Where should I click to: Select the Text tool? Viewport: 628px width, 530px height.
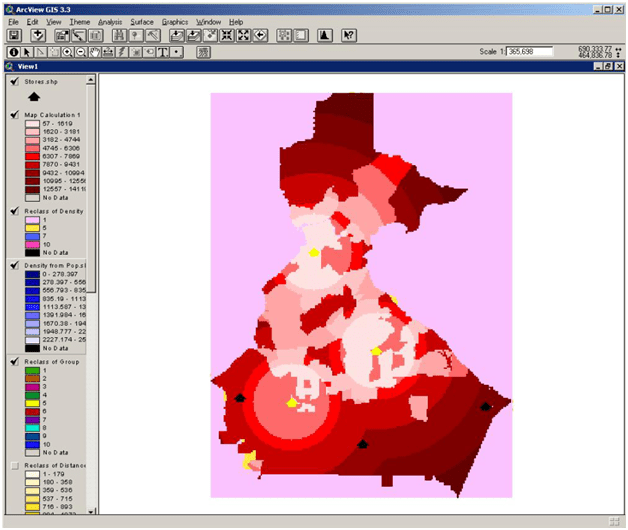(162, 51)
